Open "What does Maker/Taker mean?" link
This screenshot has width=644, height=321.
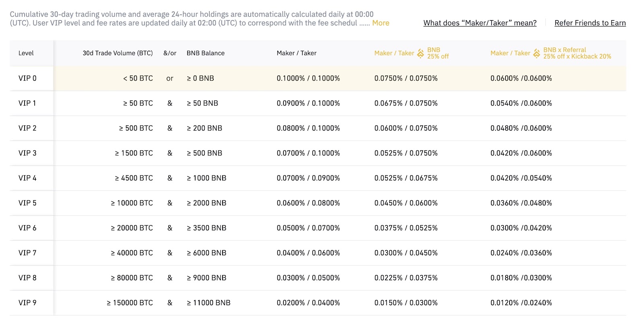[x=480, y=23]
